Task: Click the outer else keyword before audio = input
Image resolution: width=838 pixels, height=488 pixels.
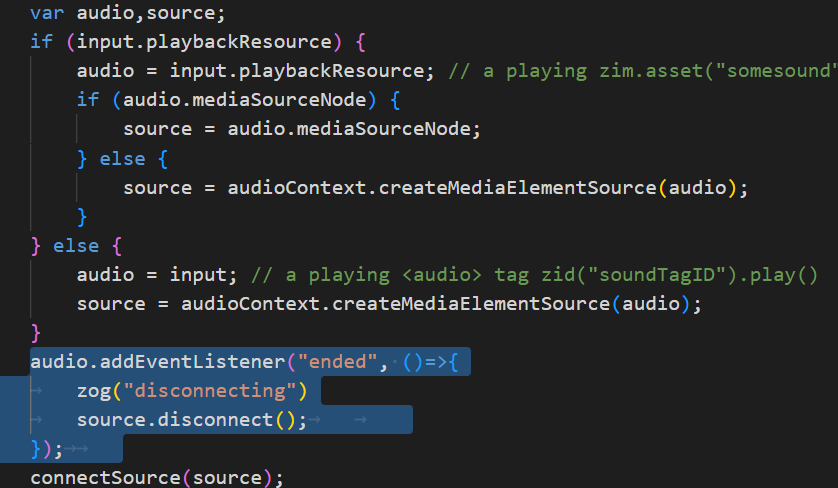Action: (77, 246)
